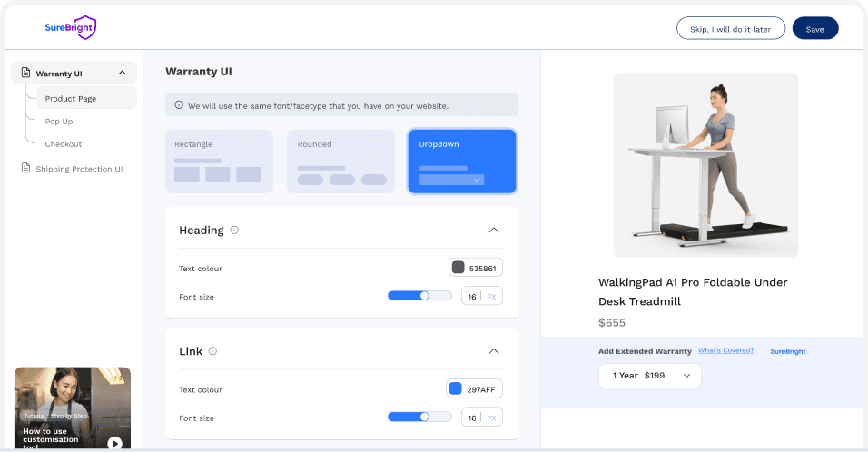868x452 pixels.
Task: Click the Save button
Action: 814,29
